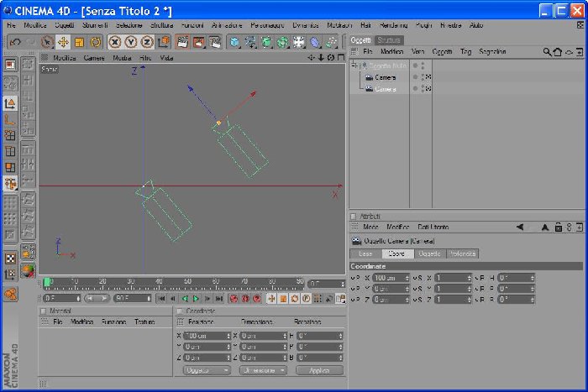Open the Oggetto tab in Attributes
Viewport: 588px width, 392px height.
430,253
